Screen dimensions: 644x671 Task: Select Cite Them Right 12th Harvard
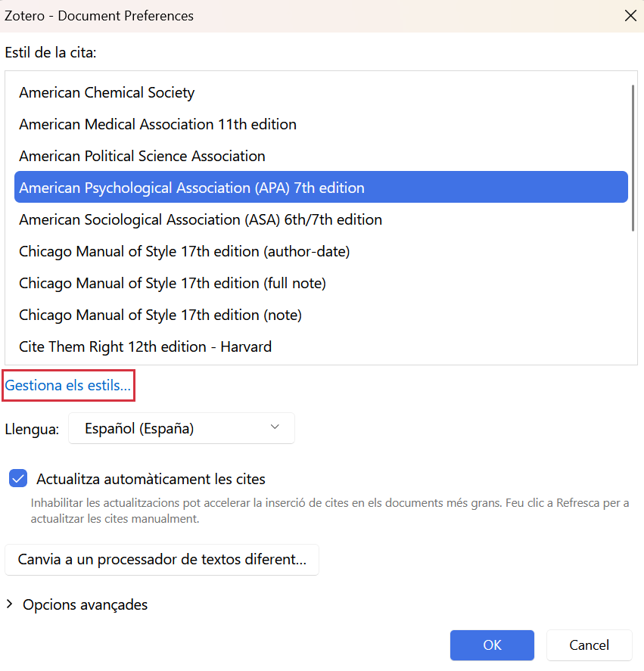pos(321,346)
